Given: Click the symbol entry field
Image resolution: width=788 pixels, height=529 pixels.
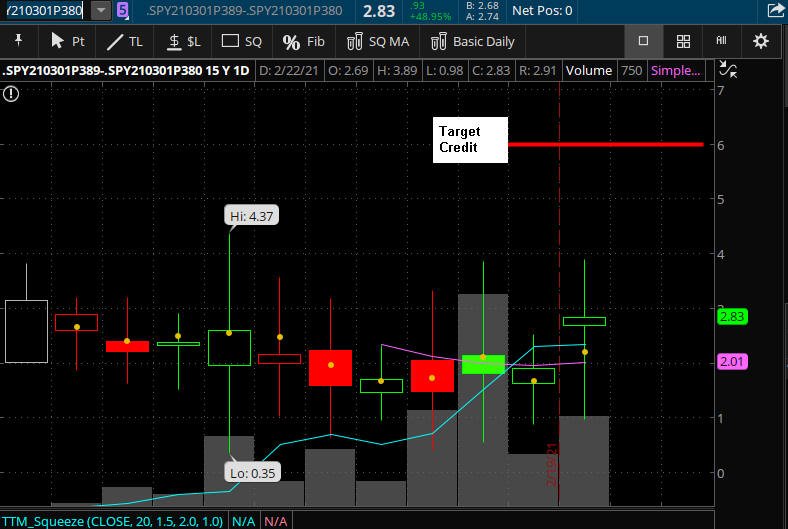Looking at the screenshot, I should pyautogui.click(x=45, y=11).
